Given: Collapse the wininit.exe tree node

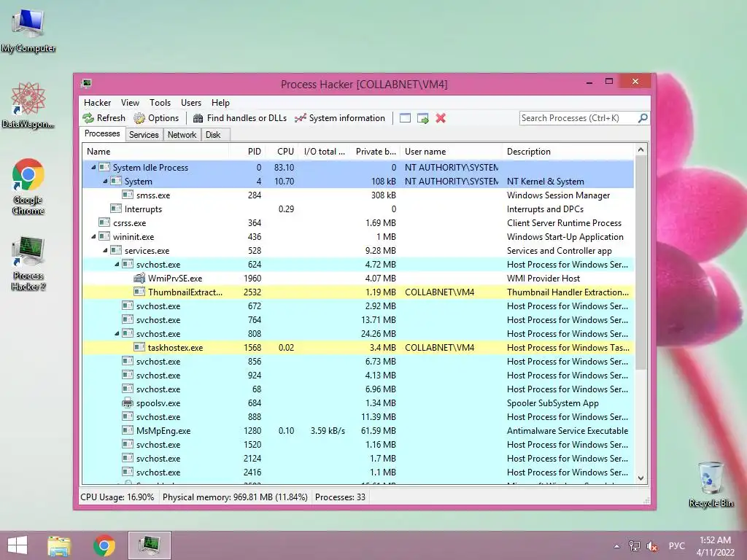Looking at the screenshot, I should pos(94,237).
